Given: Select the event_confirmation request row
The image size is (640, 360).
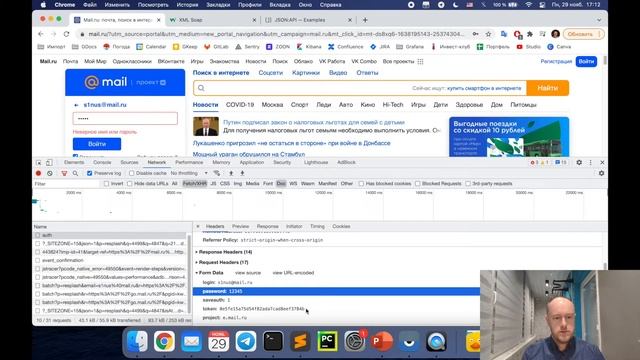Looking at the screenshot, I should coord(110,260).
